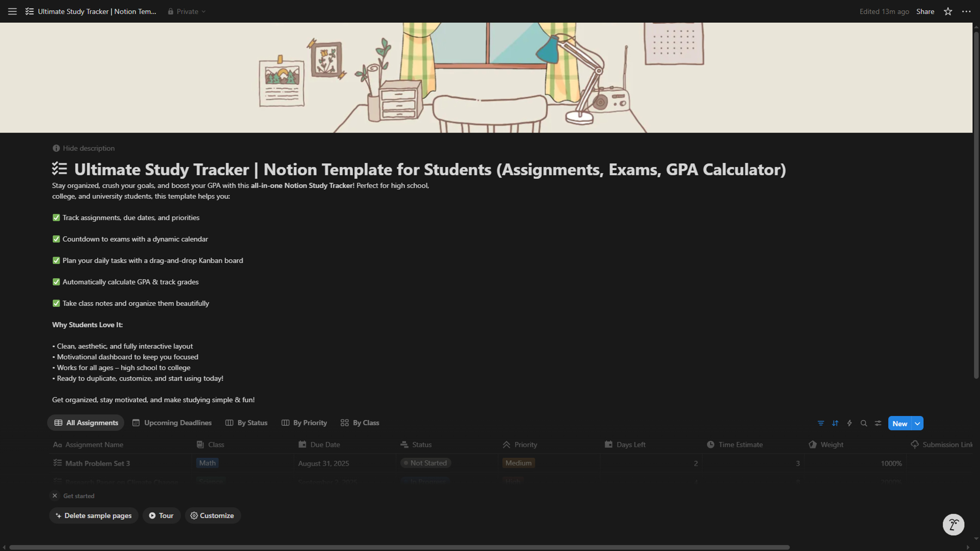This screenshot has width=980, height=551.
Task: Click the filter icon in database toolbar
Action: pyautogui.click(x=821, y=423)
